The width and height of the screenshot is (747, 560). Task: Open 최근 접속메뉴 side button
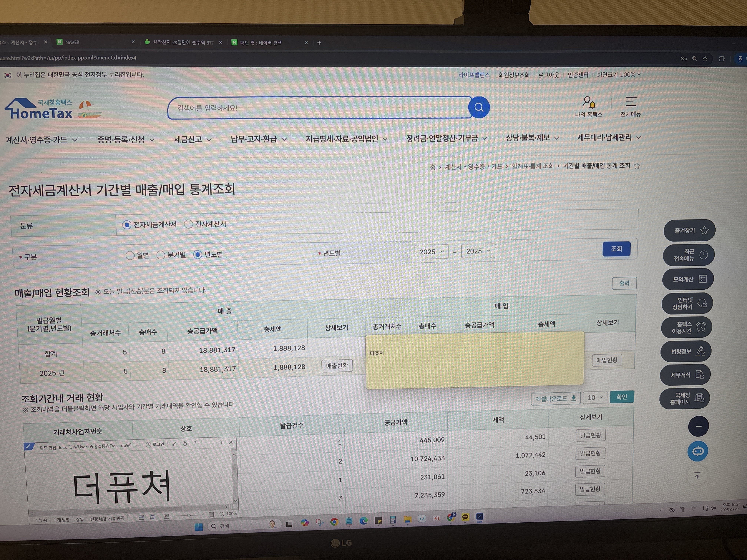pos(689,255)
